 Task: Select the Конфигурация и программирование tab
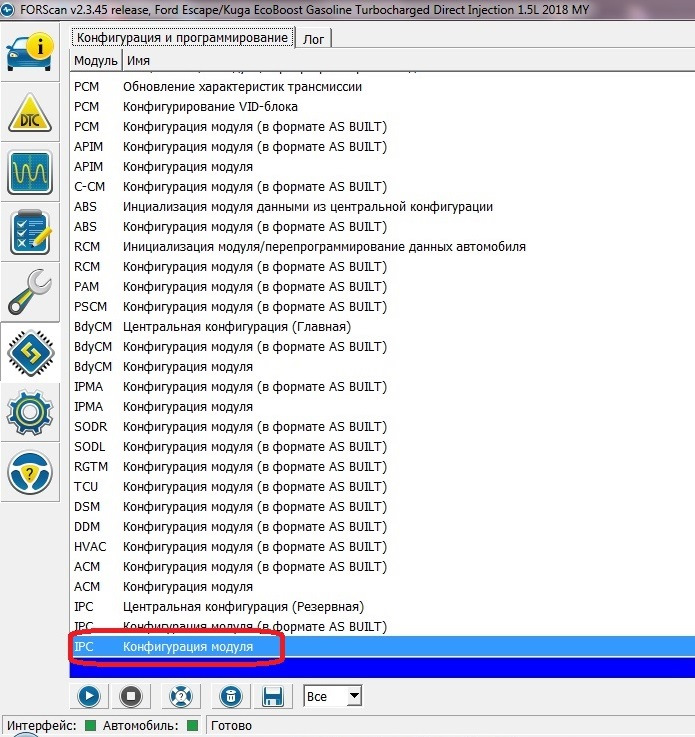[182, 38]
